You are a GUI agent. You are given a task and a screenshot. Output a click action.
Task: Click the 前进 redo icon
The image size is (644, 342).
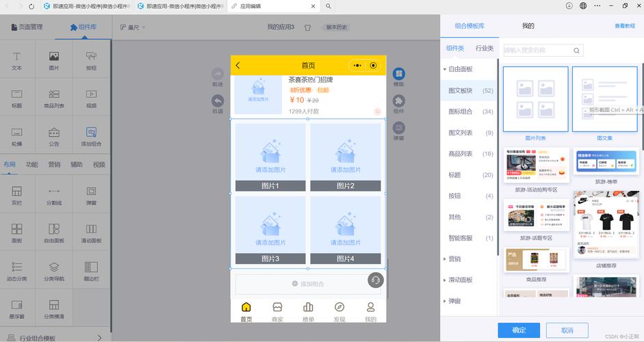coord(217,74)
